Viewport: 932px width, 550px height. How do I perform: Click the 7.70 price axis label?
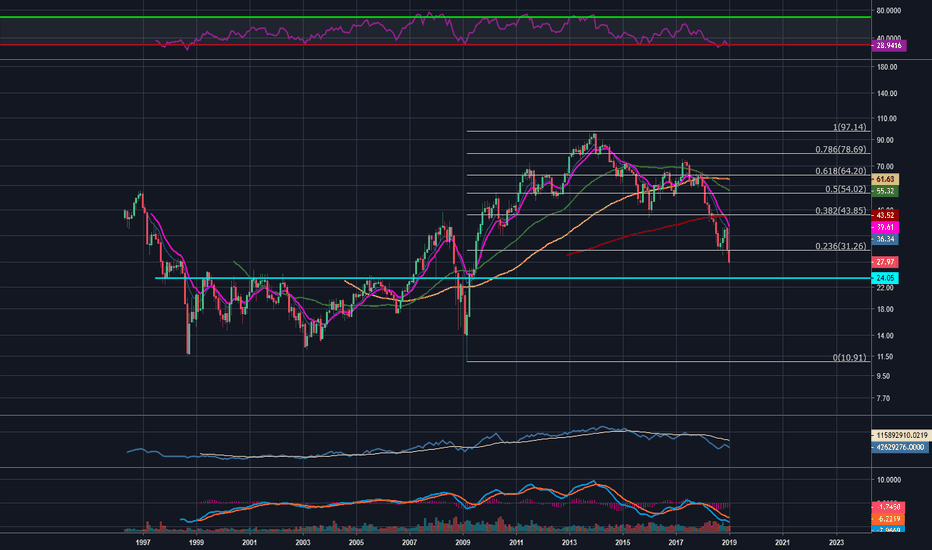coord(884,398)
